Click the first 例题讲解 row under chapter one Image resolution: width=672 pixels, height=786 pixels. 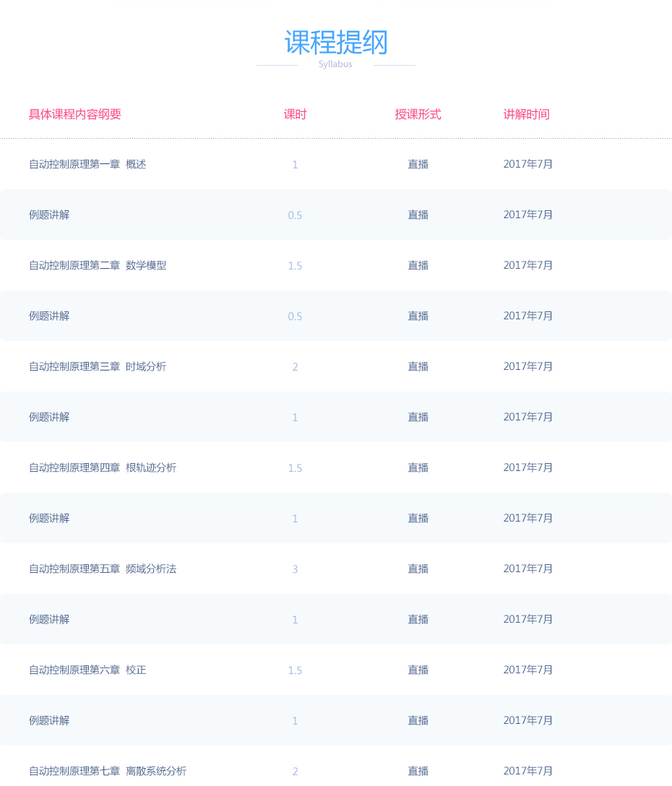coord(336,215)
